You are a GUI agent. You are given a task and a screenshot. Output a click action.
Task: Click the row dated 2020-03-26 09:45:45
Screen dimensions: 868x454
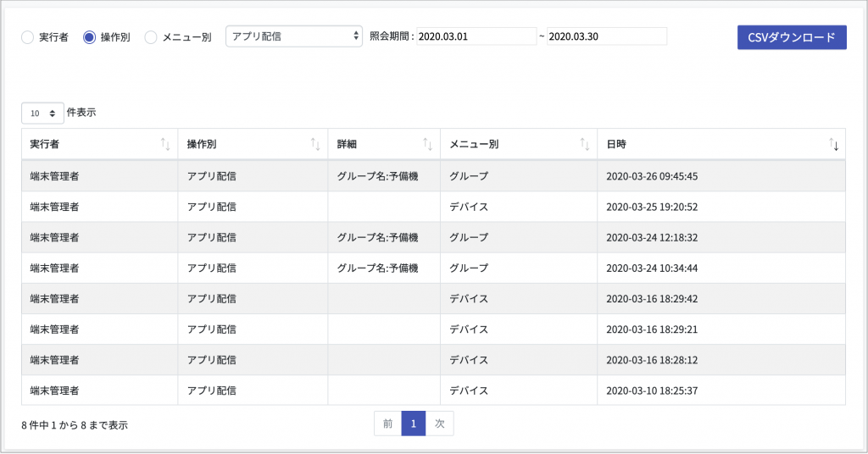(x=433, y=176)
